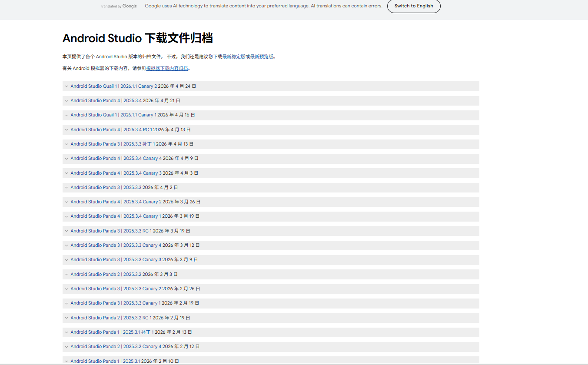
Task: Open Android Studio Panda 2 | 2025.3.2 dated 3月3日
Action: pyautogui.click(x=106, y=274)
